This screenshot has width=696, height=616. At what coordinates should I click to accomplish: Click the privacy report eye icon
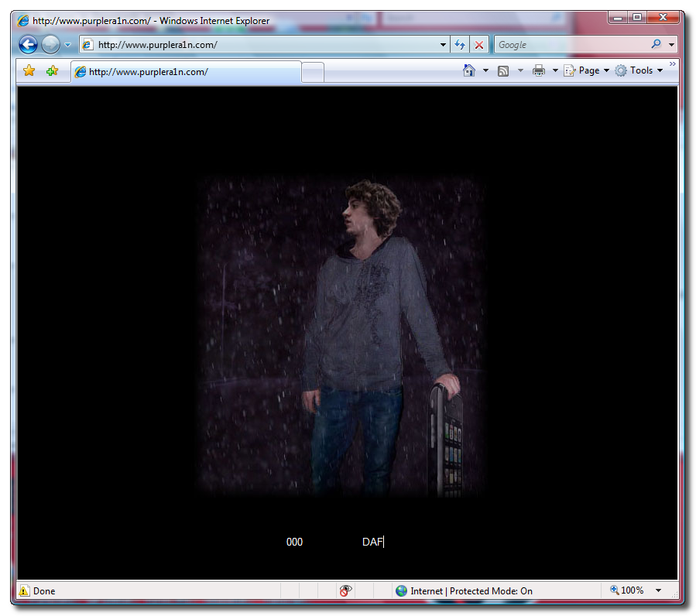point(345,590)
